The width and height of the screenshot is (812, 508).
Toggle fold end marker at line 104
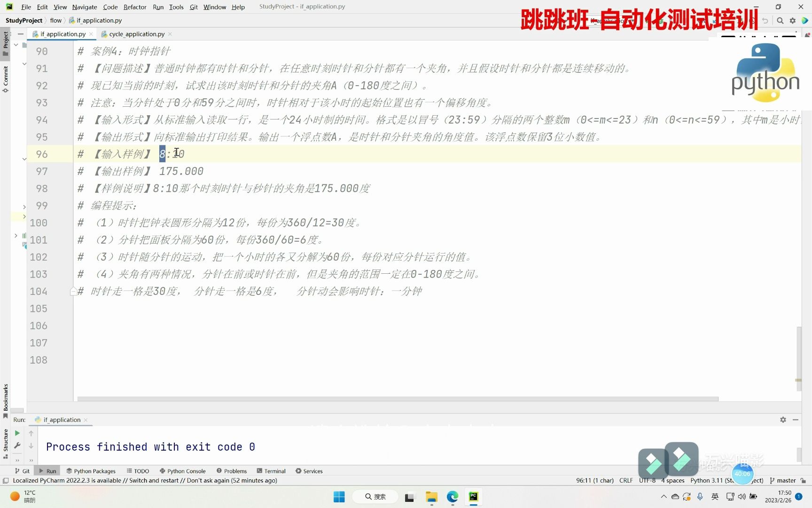(x=73, y=292)
